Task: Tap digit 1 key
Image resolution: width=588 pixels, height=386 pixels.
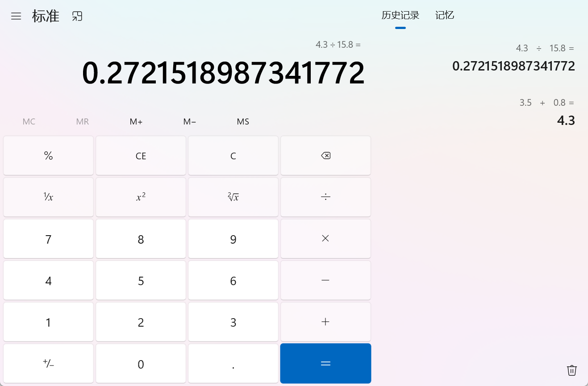Action: pyautogui.click(x=49, y=322)
